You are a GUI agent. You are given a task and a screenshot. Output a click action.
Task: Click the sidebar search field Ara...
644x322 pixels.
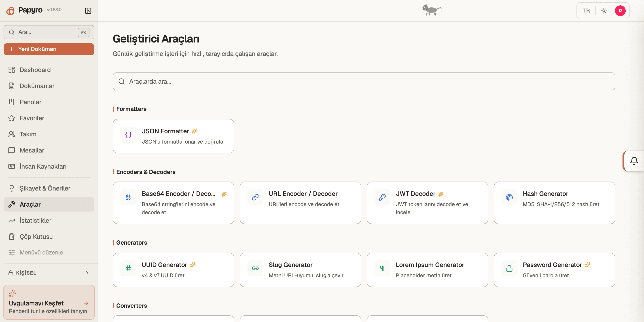(x=49, y=32)
